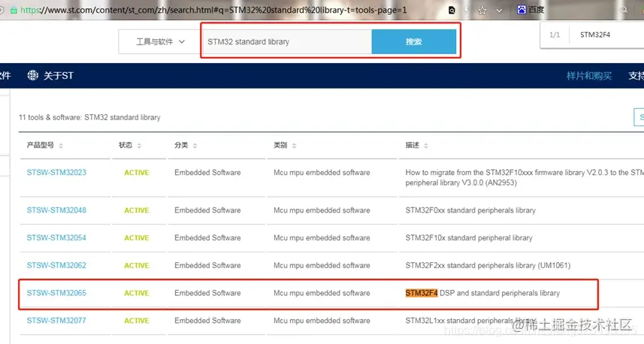
Task: Click the blue 搜索 search button
Action: click(413, 41)
